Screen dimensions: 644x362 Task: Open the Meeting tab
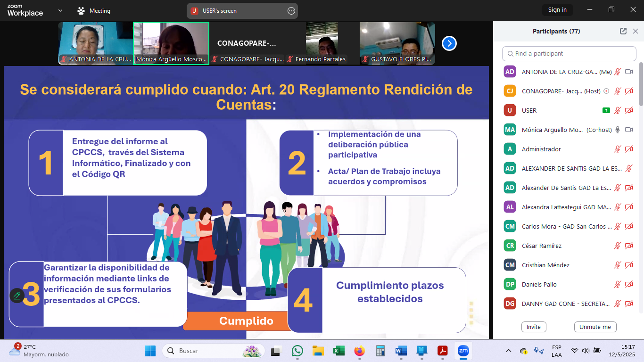(94, 10)
